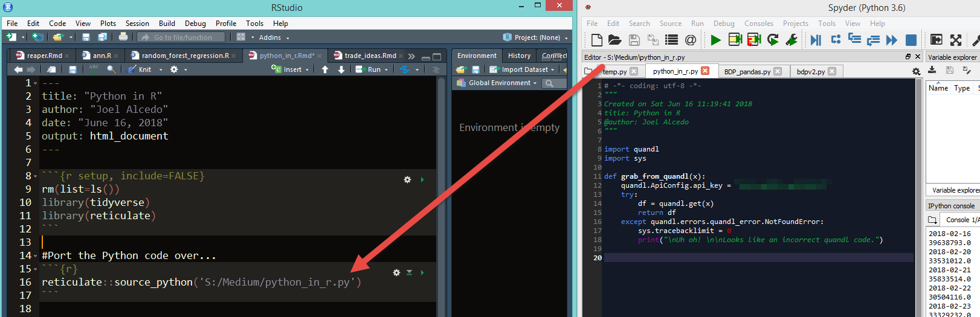The width and height of the screenshot is (980, 317).
Task: Toggle fullscreen mode in Spyder
Action: (x=956, y=40)
